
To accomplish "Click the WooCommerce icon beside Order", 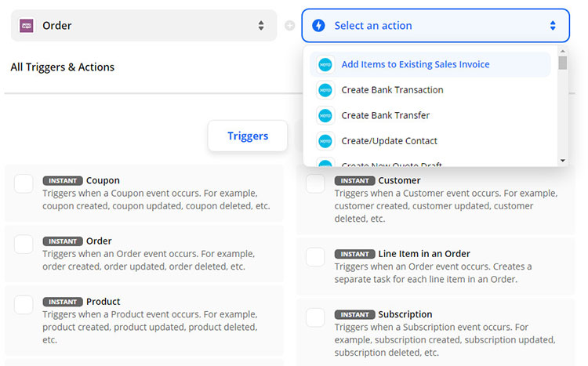I will click(x=26, y=26).
